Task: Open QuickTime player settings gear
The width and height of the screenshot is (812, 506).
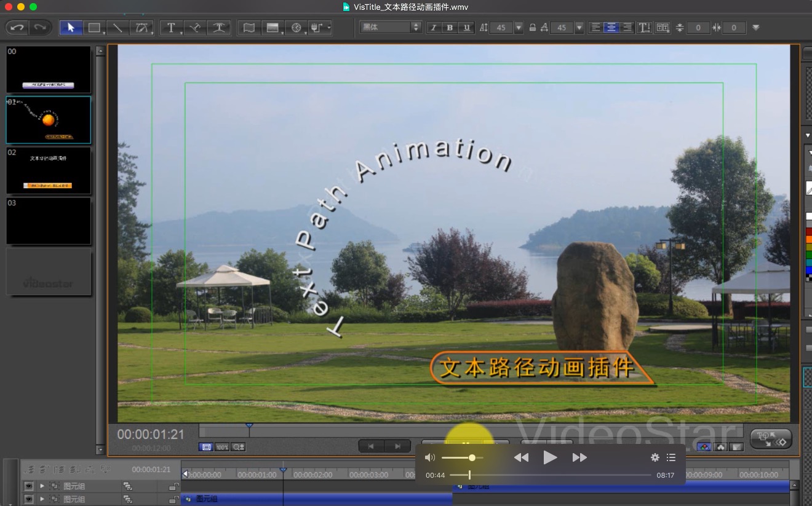Action: click(655, 457)
